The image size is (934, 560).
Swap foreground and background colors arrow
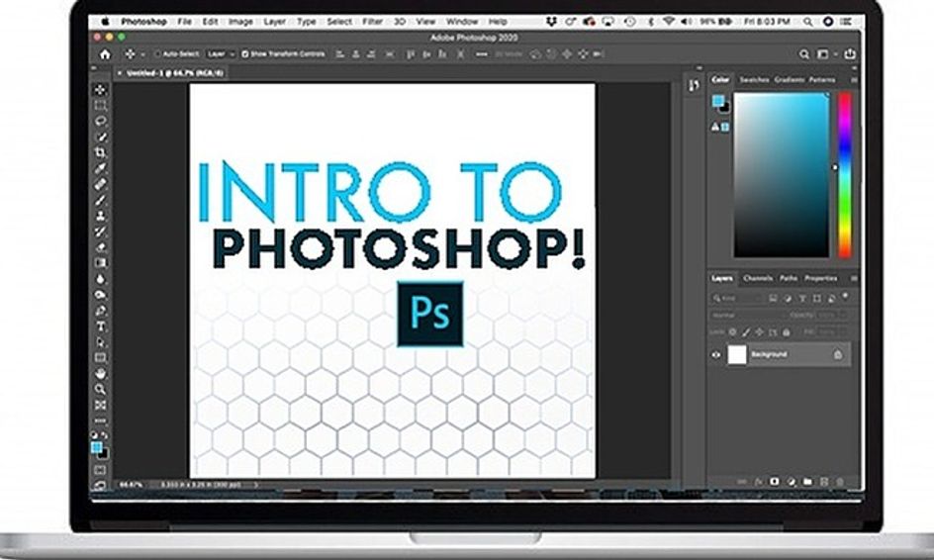[x=105, y=435]
